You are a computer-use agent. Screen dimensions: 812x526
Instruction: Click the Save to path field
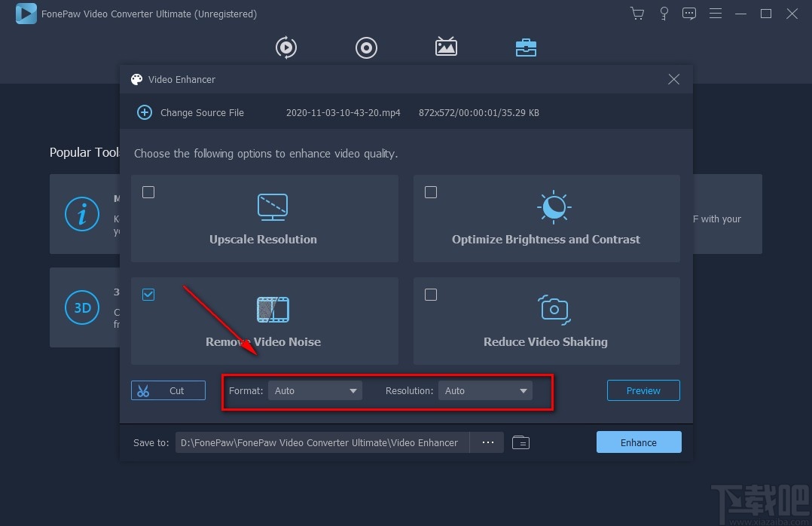pyautogui.click(x=322, y=442)
